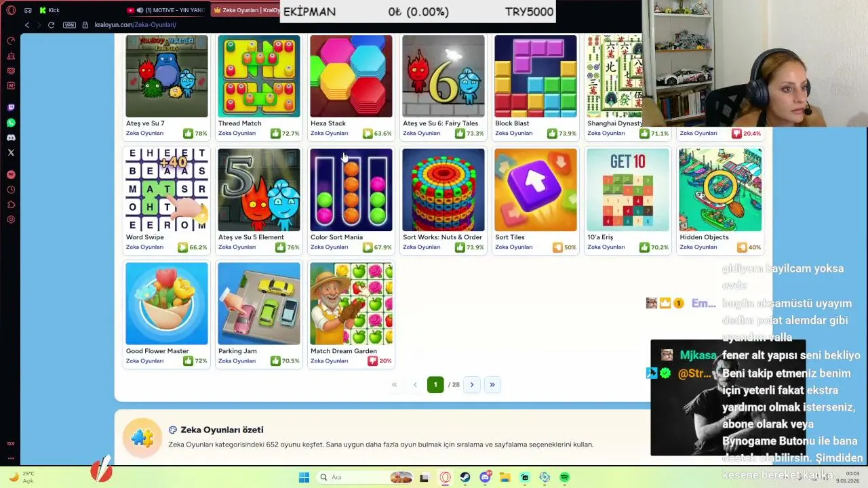The image size is (868, 488).
Task: Click the Zeka Oyunları category under Sort Works
Action: [421, 247]
